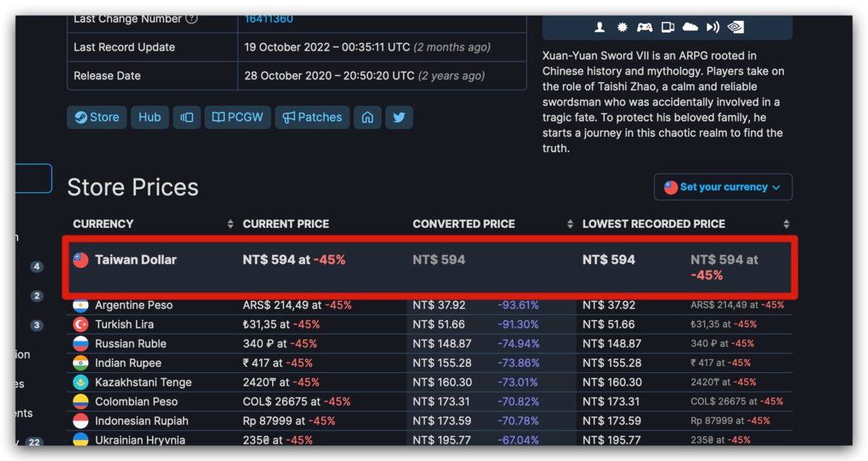Expand the Set your currency dropdown

pos(723,187)
